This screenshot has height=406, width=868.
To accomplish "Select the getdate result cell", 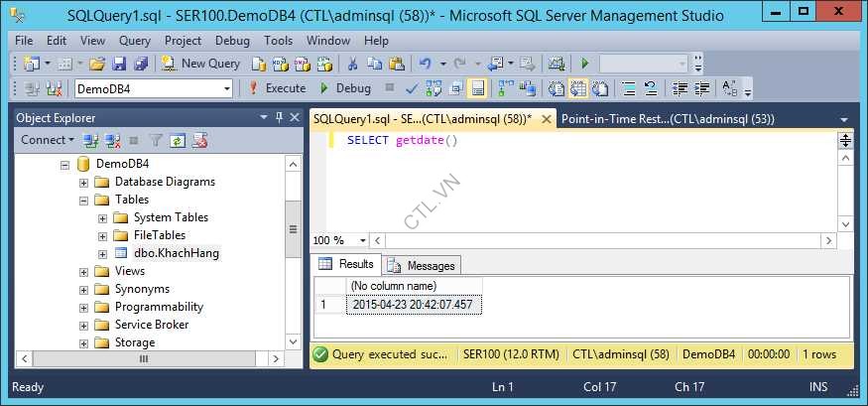I will (414, 305).
